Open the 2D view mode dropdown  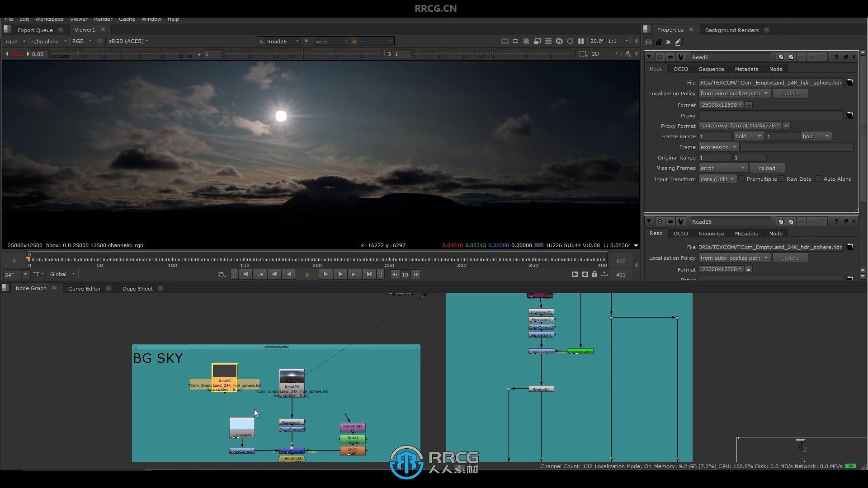pos(605,54)
